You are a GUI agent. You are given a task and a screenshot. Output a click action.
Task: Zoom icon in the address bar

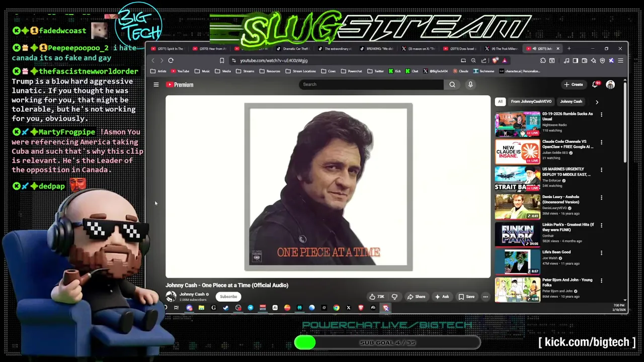tap(473, 60)
